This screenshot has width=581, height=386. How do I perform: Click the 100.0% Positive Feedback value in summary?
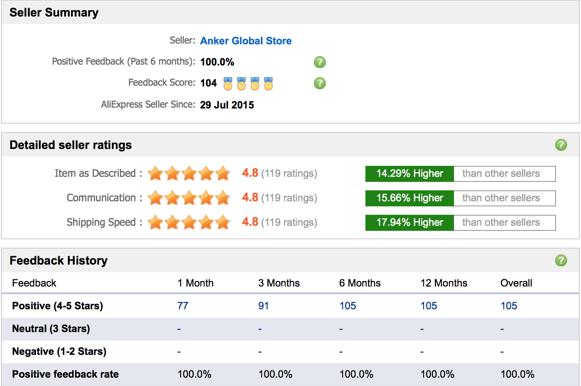point(217,62)
